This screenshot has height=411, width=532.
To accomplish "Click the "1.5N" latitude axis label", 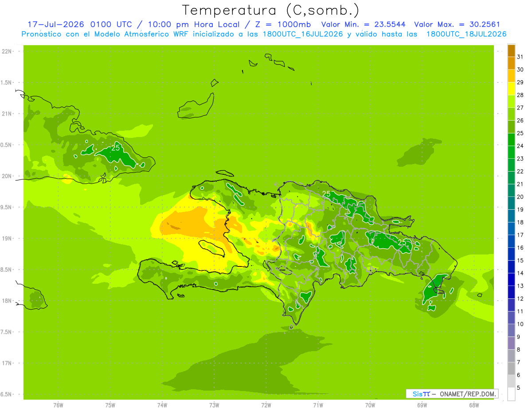I will [6, 82].
